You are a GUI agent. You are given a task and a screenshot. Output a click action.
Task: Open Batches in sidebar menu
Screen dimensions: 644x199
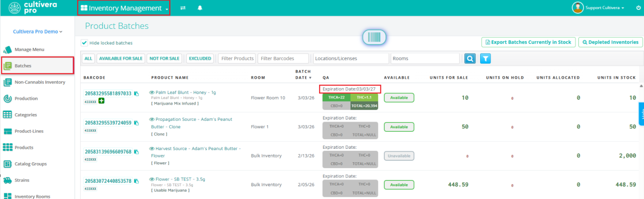coord(37,66)
